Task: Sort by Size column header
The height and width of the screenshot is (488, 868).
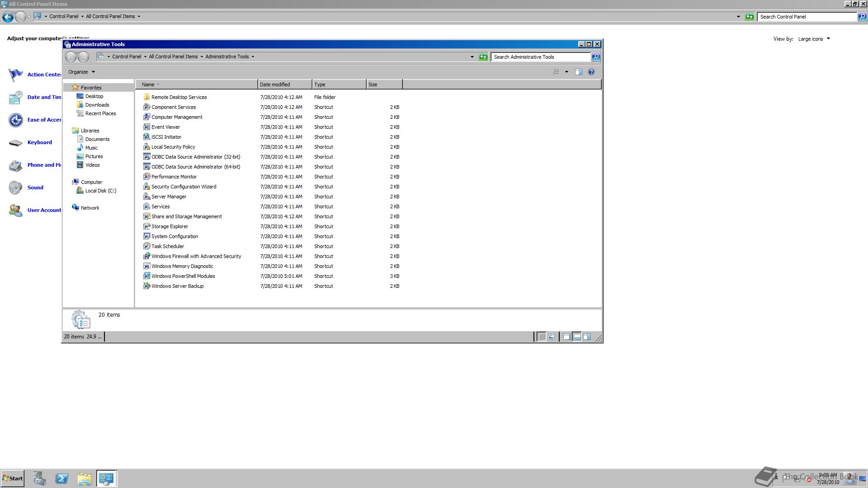Action: tap(384, 84)
